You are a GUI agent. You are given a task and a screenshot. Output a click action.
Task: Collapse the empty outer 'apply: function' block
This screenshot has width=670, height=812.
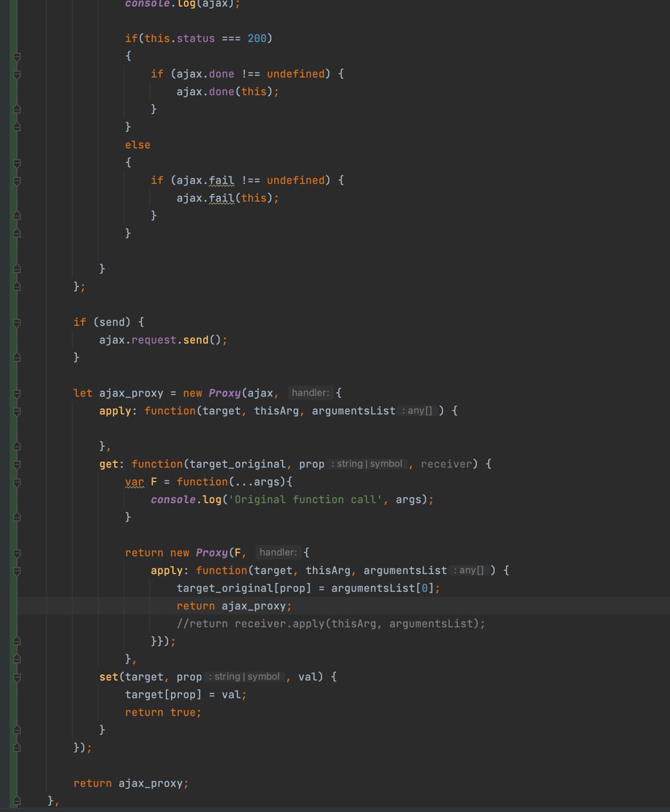(17, 411)
